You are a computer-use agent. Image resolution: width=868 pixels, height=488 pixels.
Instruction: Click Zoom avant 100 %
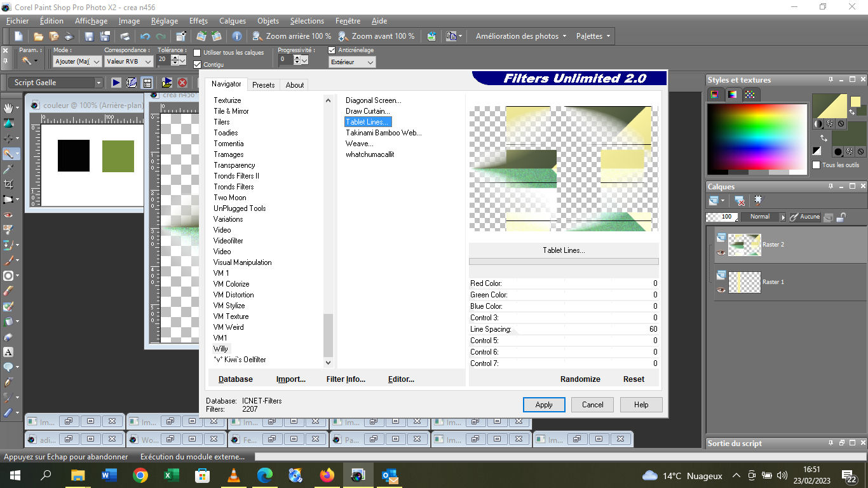376,36
